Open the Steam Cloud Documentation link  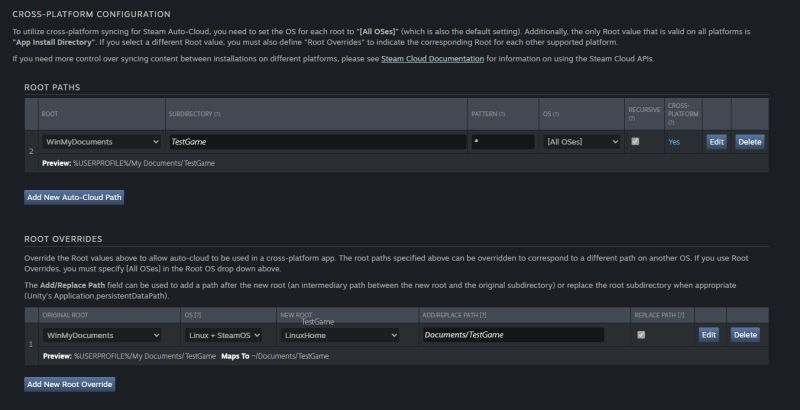[432, 59]
